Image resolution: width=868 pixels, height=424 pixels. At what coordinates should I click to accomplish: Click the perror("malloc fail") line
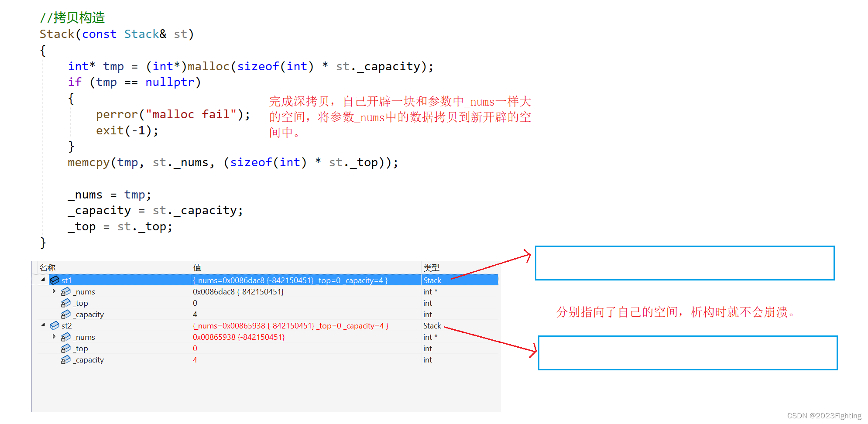(x=173, y=114)
